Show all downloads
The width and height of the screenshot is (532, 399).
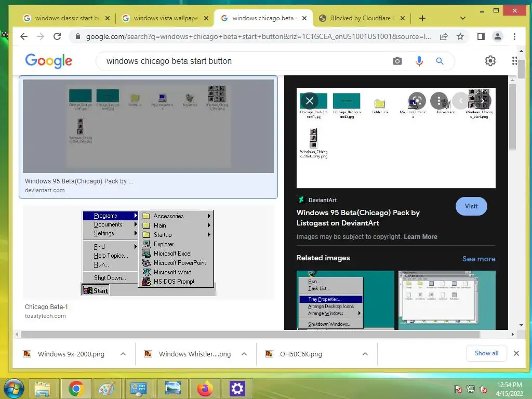pos(486,353)
